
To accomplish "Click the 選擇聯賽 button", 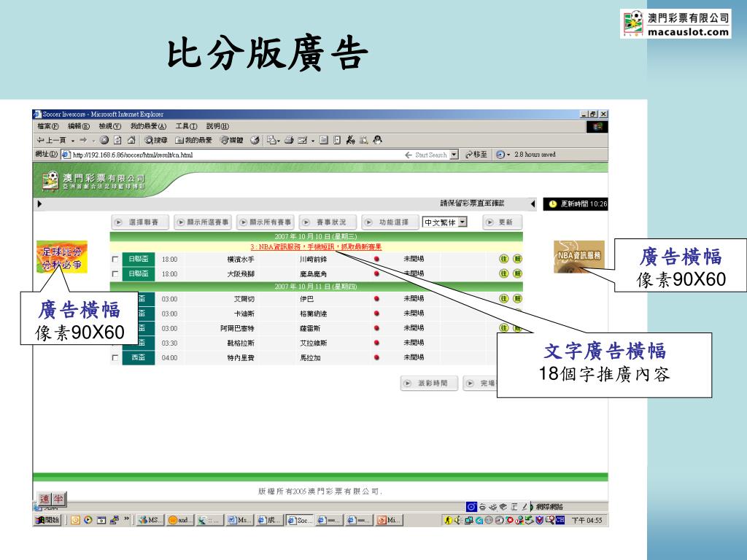I will pyautogui.click(x=140, y=222).
